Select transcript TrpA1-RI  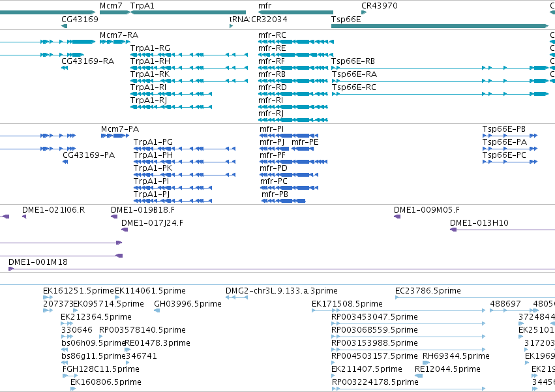point(171,94)
